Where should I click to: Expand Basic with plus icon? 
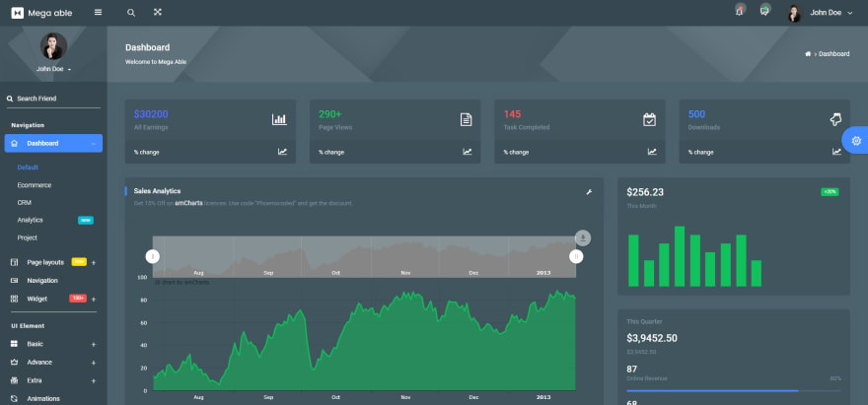[94, 345]
